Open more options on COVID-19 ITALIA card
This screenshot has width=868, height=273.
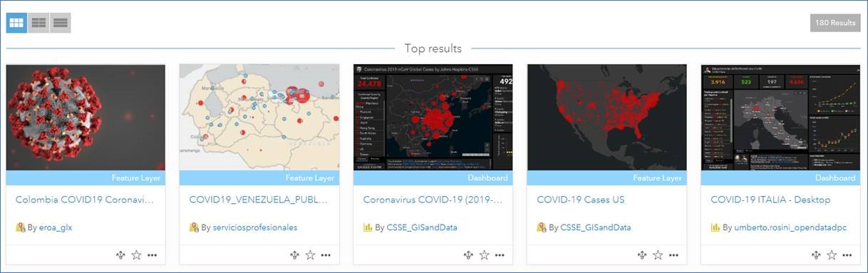click(x=847, y=255)
